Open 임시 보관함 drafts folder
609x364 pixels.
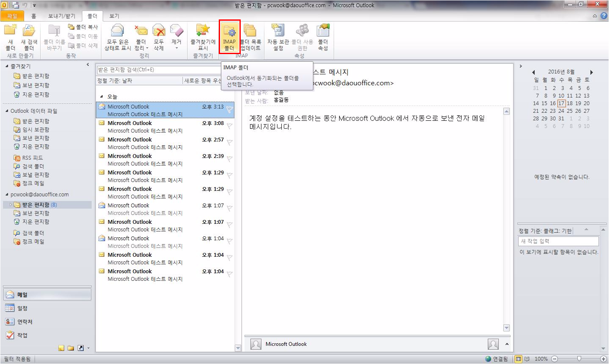click(32, 130)
